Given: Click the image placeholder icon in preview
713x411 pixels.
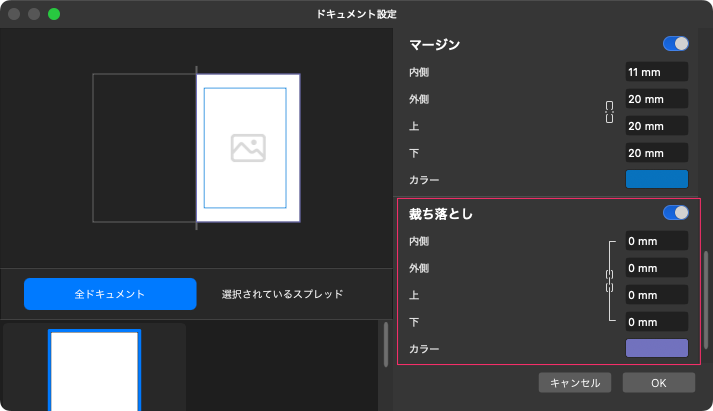Looking at the screenshot, I should (247, 148).
